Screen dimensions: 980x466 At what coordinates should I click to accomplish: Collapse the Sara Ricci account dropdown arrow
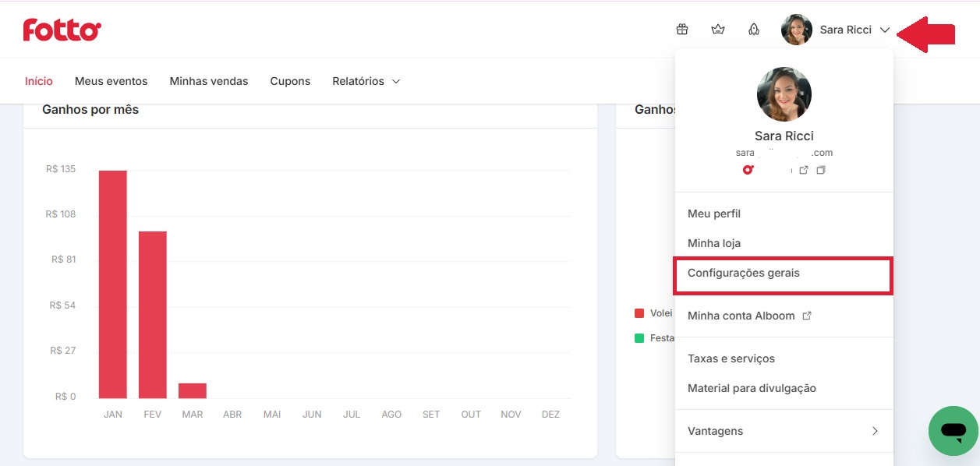(885, 30)
